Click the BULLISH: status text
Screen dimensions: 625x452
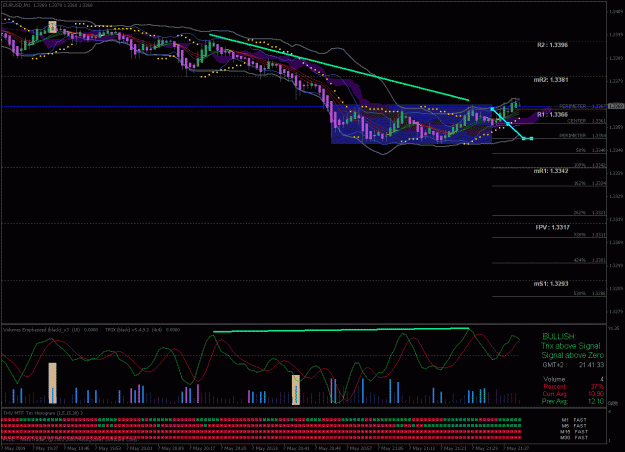(559, 337)
